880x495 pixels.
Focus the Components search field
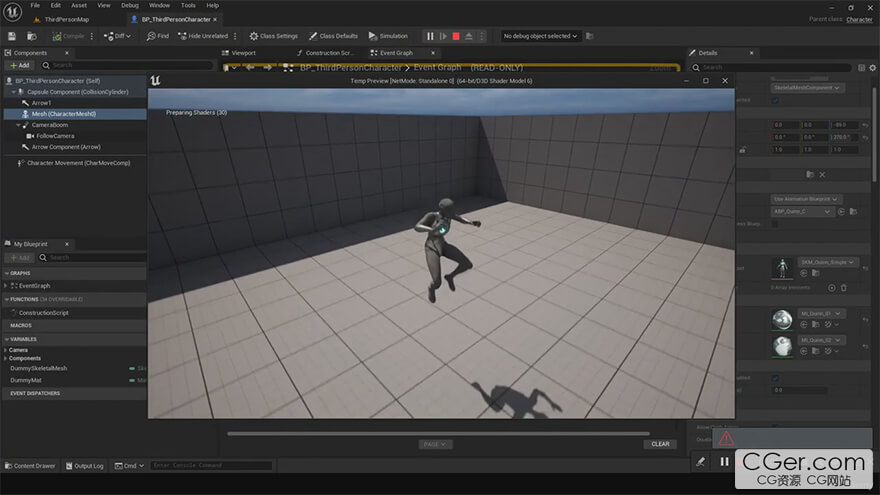point(128,65)
